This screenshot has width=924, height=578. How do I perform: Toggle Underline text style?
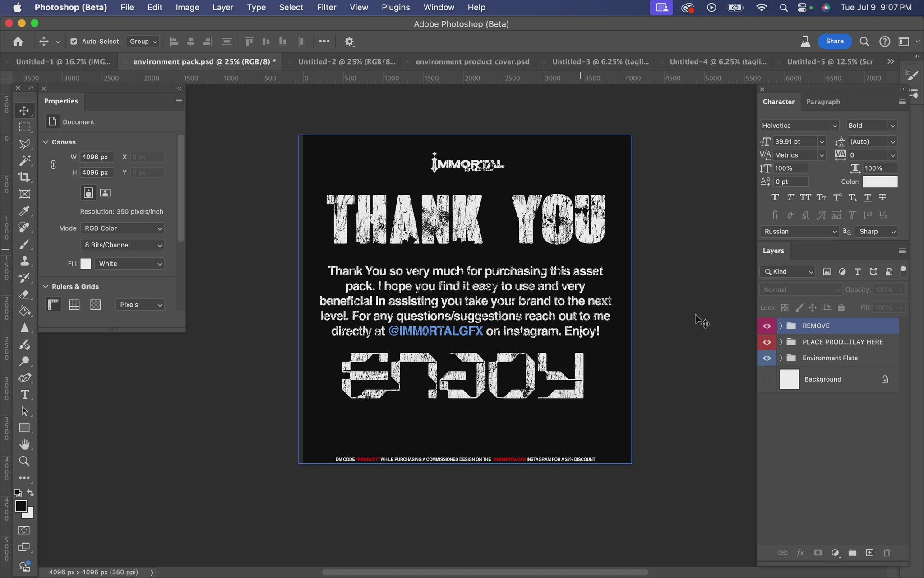(x=867, y=197)
